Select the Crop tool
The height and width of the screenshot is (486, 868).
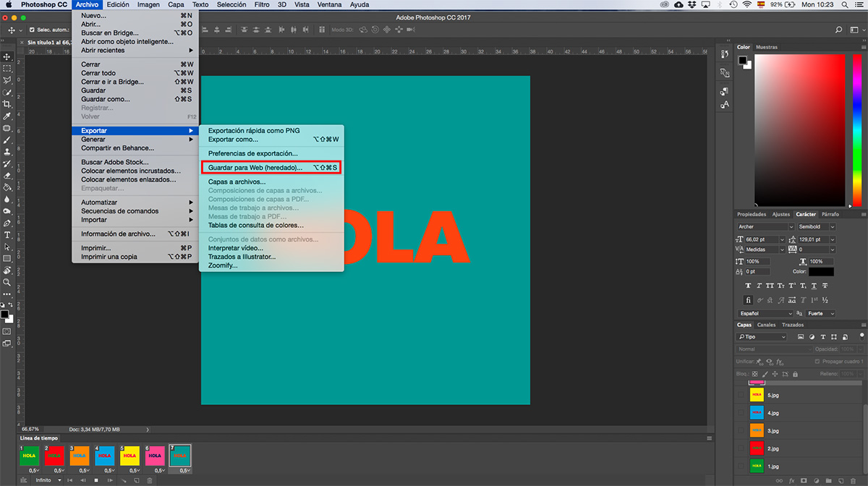click(7, 104)
